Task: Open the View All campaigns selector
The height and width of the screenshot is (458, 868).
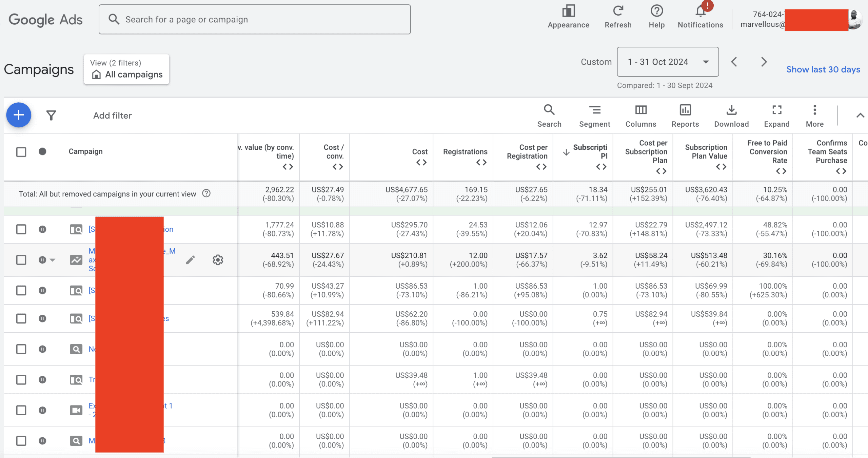Action: [x=126, y=69]
